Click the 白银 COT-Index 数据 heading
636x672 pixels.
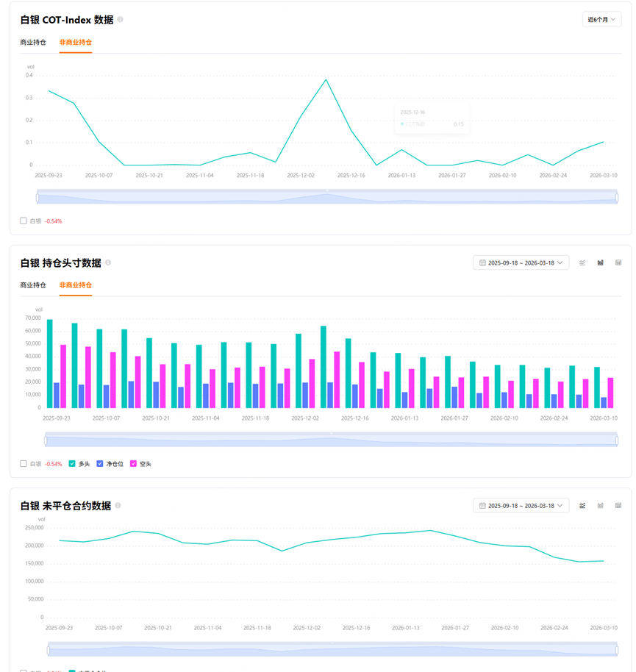(x=67, y=20)
